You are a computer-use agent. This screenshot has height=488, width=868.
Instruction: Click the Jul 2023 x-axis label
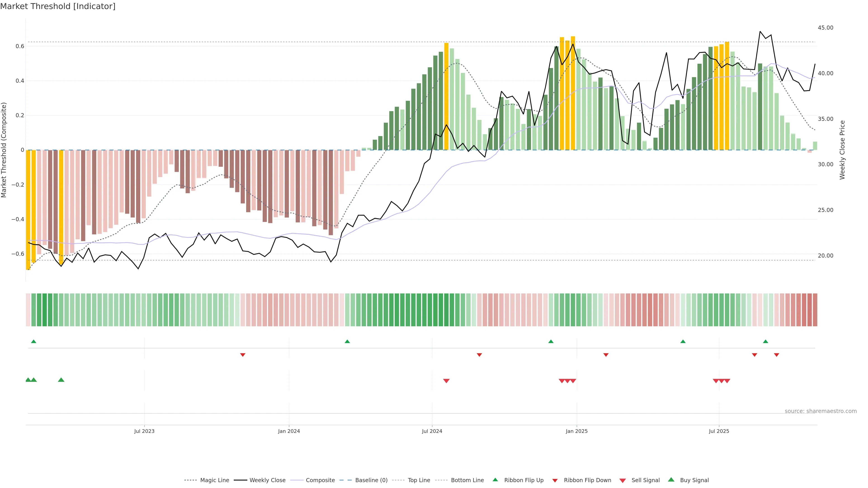[x=144, y=431]
